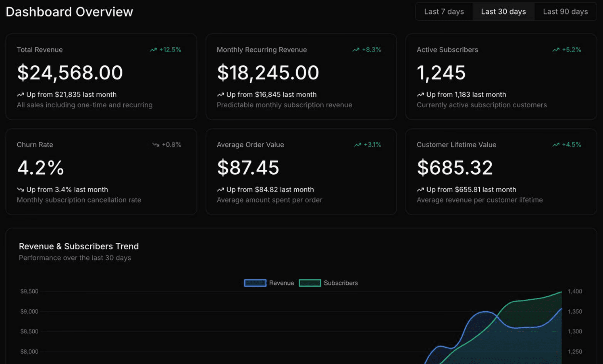Click the Monthly Recurring Revenue card title

pyautogui.click(x=262, y=50)
